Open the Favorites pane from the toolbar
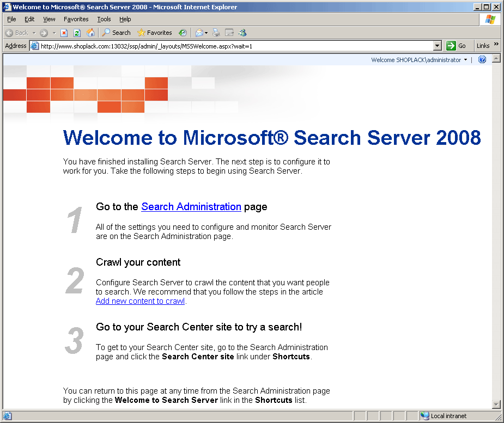Screen dimensions: 504x423 point(155,33)
